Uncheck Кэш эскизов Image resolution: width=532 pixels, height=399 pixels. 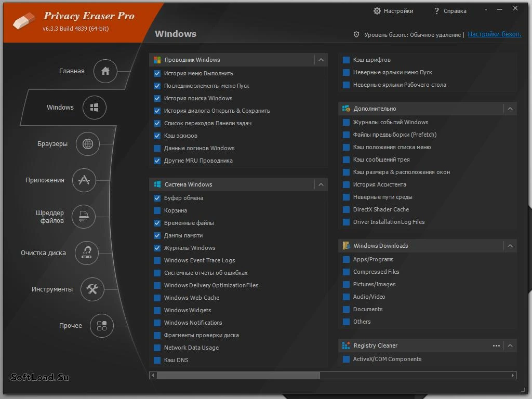[x=157, y=136]
